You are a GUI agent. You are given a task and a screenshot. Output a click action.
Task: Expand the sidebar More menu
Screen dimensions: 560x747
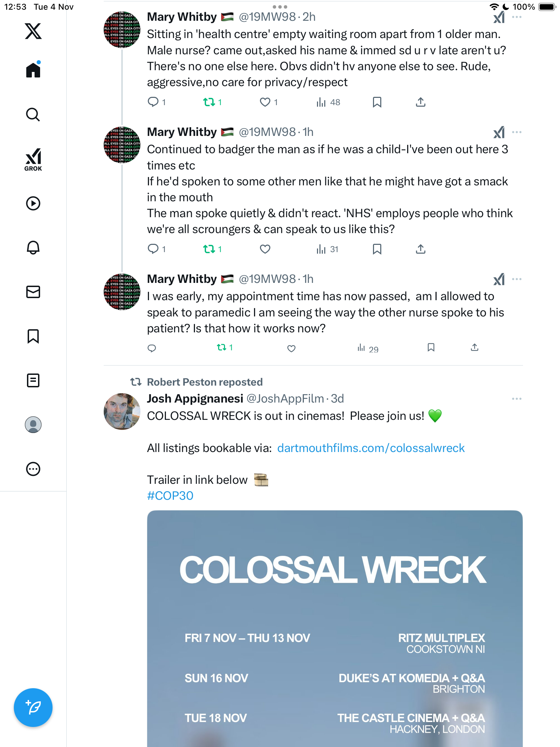pyautogui.click(x=33, y=469)
